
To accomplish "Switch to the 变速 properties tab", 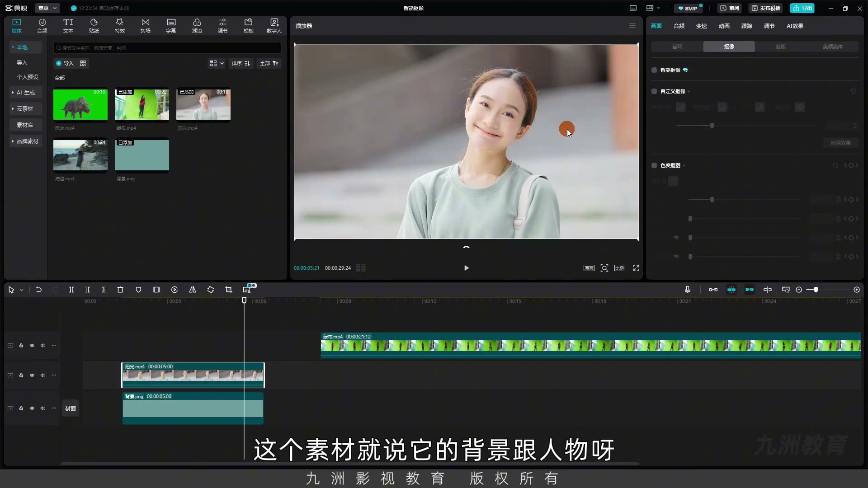I will 701,26.
